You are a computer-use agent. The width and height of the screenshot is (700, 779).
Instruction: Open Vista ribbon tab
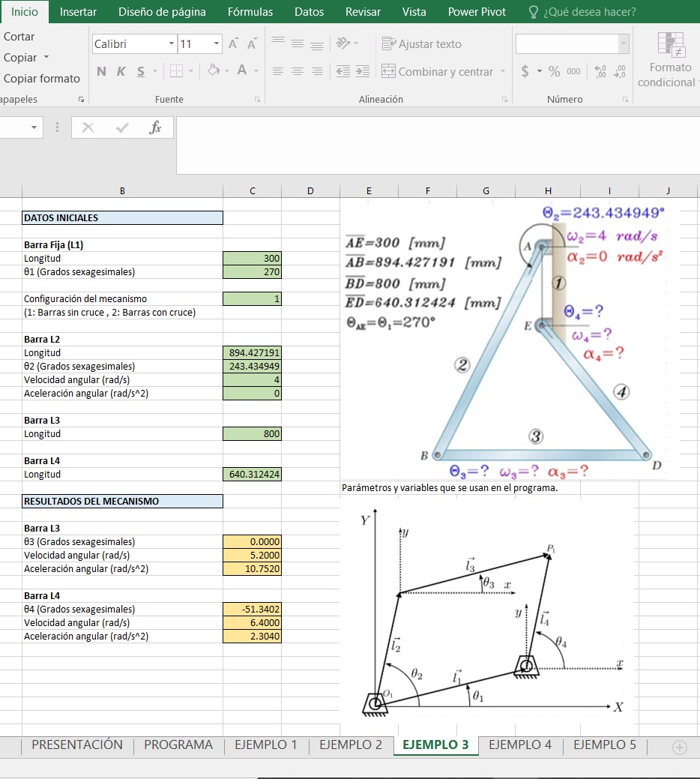click(414, 12)
